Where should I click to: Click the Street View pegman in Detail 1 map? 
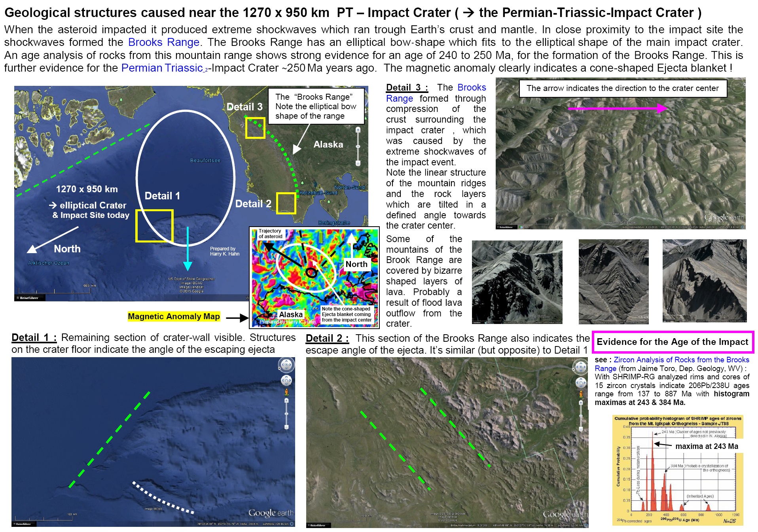point(286,392)
